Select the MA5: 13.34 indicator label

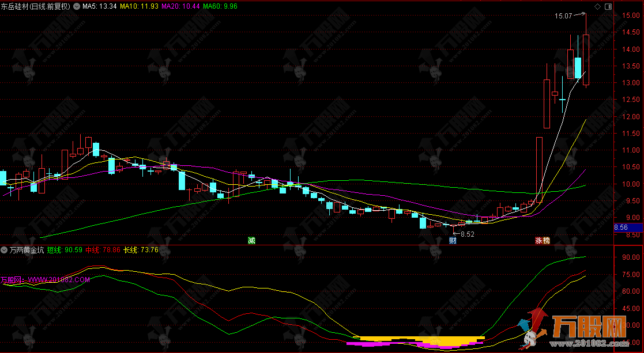(x=100, y=6)
